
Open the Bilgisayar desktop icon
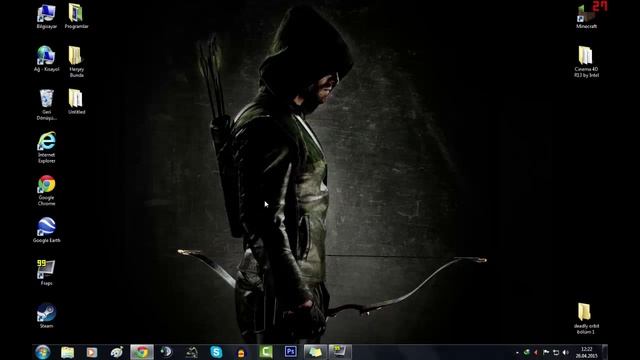(x=47, y=16)
